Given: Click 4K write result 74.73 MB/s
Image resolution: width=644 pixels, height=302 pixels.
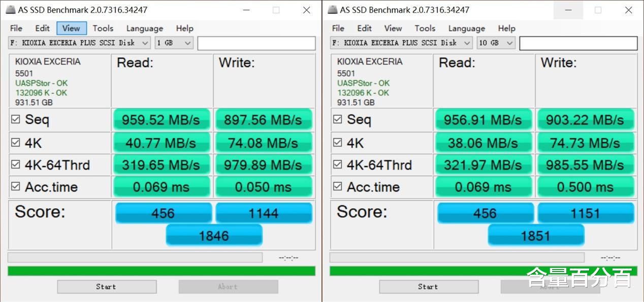Looking at the screenshot, I should click(586, 143).
